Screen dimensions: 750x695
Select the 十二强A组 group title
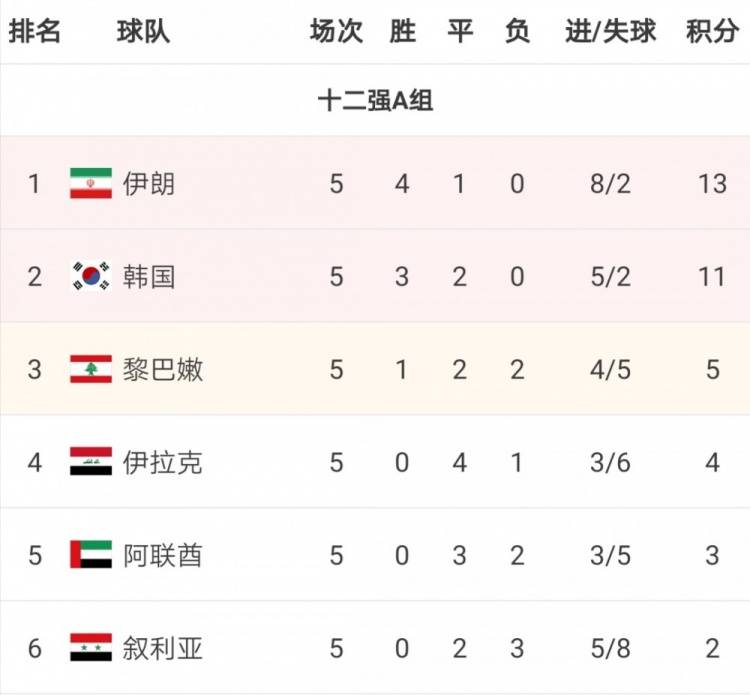(375, 100)
